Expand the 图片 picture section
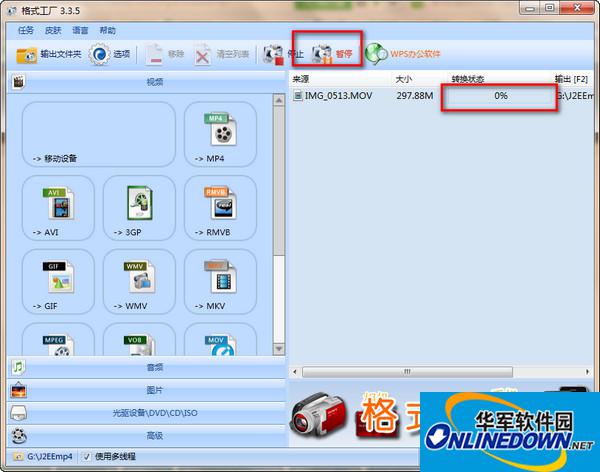Viewport: 600px width, 472px height. click(x=147, y=390)
